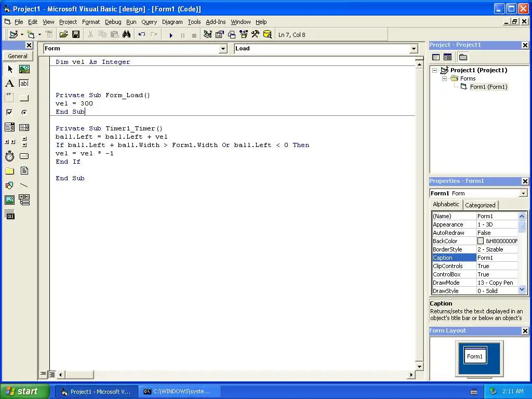Viewport: 532px width, 399px height.
Task: Open the Data View Window icon
Action: pyautogui.click(x=268, y=34)
